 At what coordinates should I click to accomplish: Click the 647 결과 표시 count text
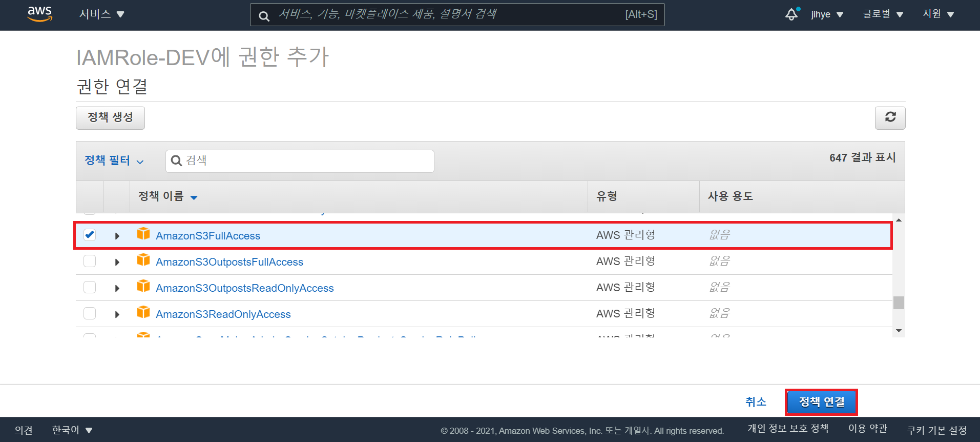(x=862, y=157)
